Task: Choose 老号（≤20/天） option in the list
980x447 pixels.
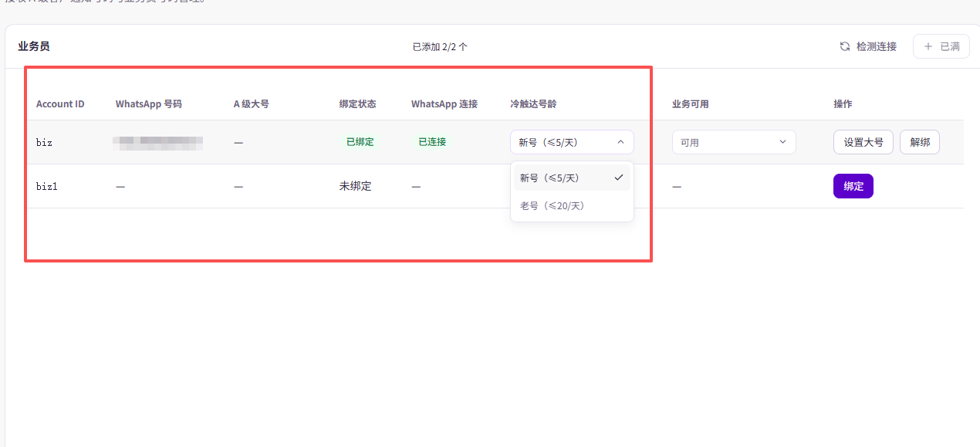Action: click(572, 205)
